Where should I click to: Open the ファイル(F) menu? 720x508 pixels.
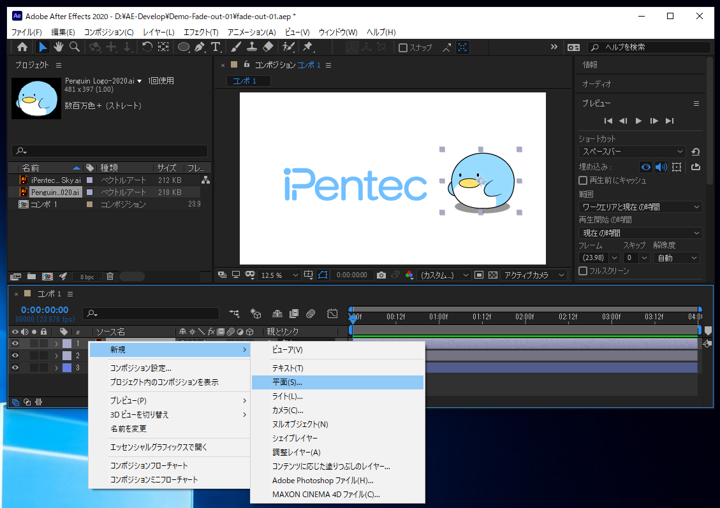pyautogui.click(x=26, y=32)
